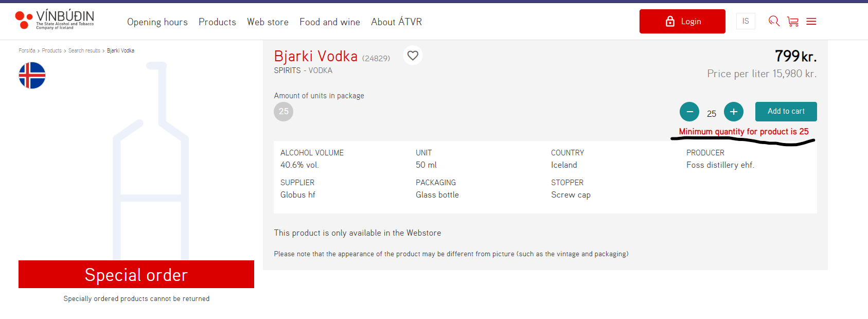
Task: Open the hamburger menu icon
Action: [811, 22]
